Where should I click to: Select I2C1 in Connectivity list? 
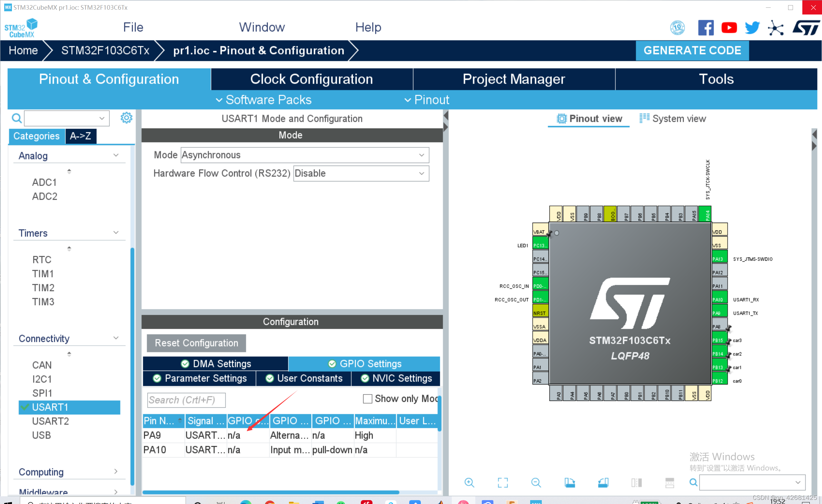42,379
